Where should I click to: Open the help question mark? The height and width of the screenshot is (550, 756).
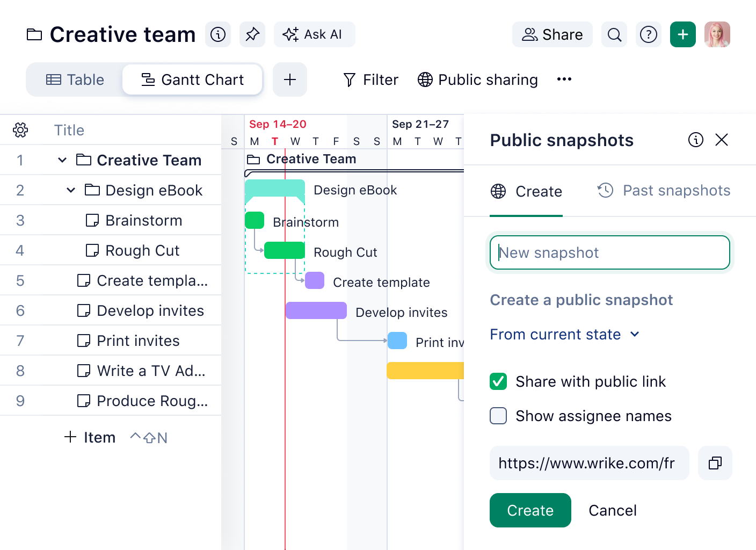click(648, 34)
